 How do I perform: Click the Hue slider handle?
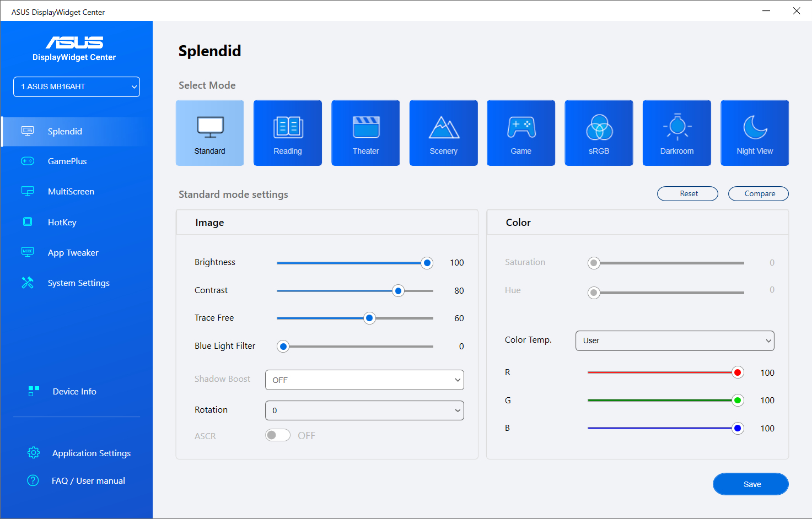pyautogui.click(x=594, y=293)
